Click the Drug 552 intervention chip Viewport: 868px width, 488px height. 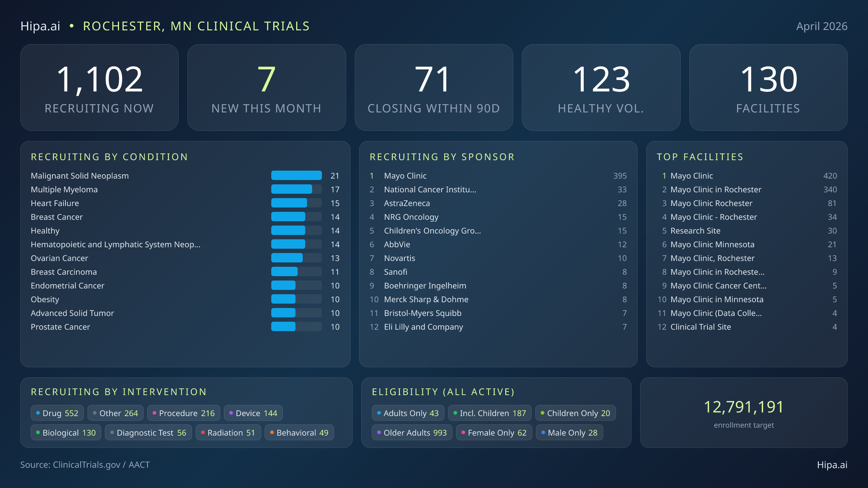click(57, 413)
